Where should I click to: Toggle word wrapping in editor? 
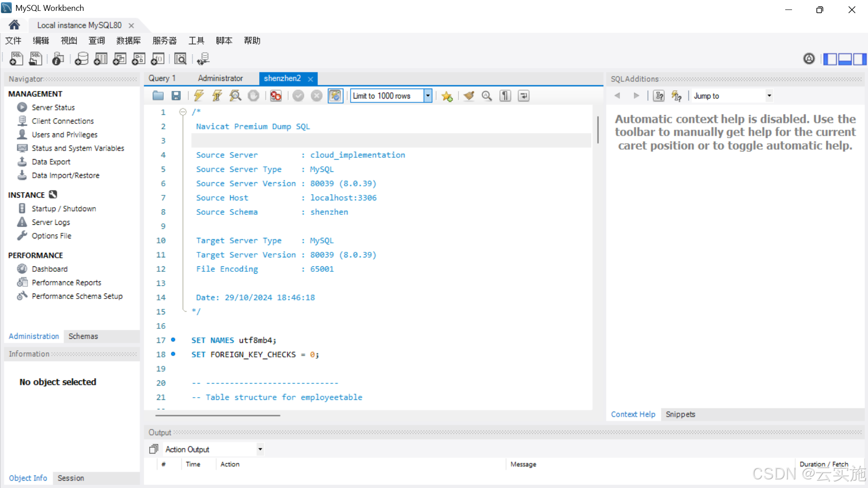[x=523, y=96]
